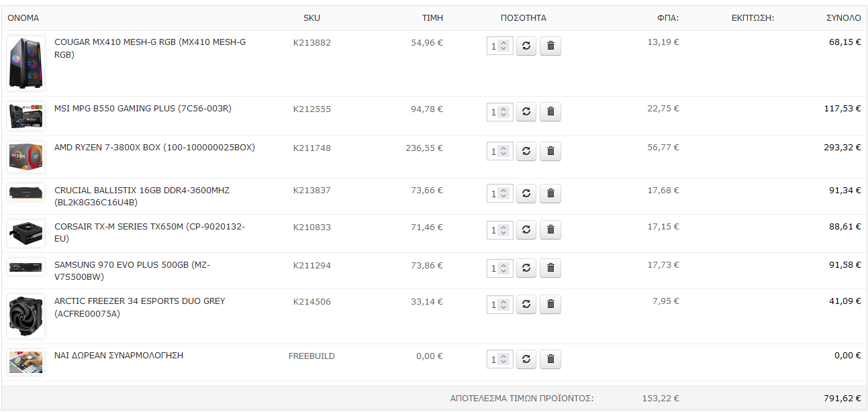Refresh quantity for SAMSUNG 970 EVO PLUS
This screenshot has width=868, height=412.
tap(526, 268)
